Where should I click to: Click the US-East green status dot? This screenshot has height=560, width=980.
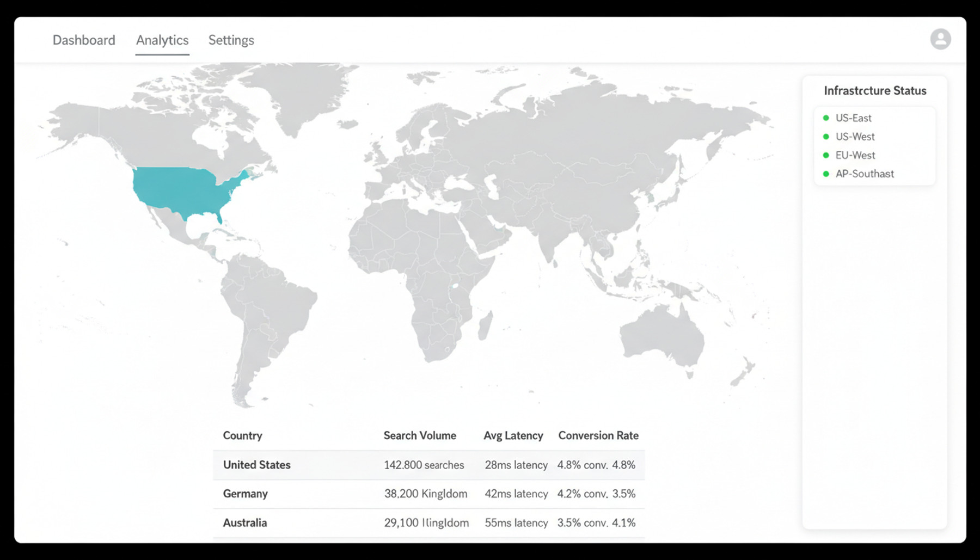(x=826, y=118)
